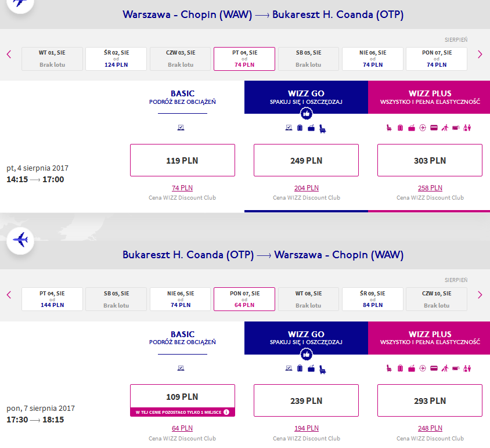490x448 pixels.
Task: Open the 248 PLN WIZZ Discount Club price
Action: click(x=430, y=428)
